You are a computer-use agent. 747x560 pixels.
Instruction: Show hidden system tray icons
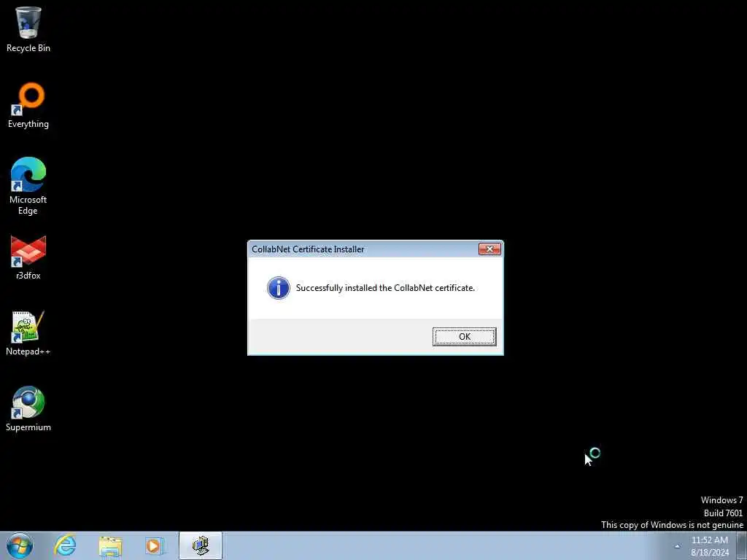(677, 546)
